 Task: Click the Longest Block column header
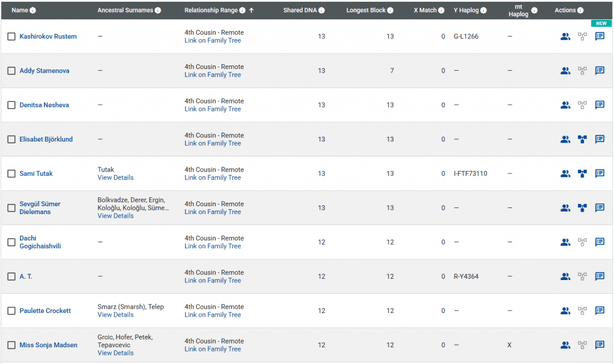(x=366, y=10)
